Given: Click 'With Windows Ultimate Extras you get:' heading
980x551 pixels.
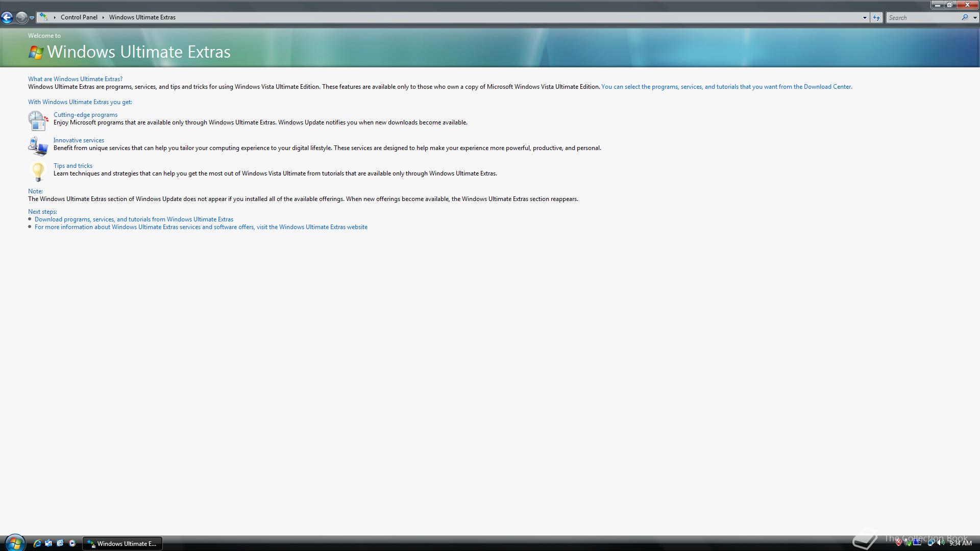Looking at the screenshot, I should point(80,102).
